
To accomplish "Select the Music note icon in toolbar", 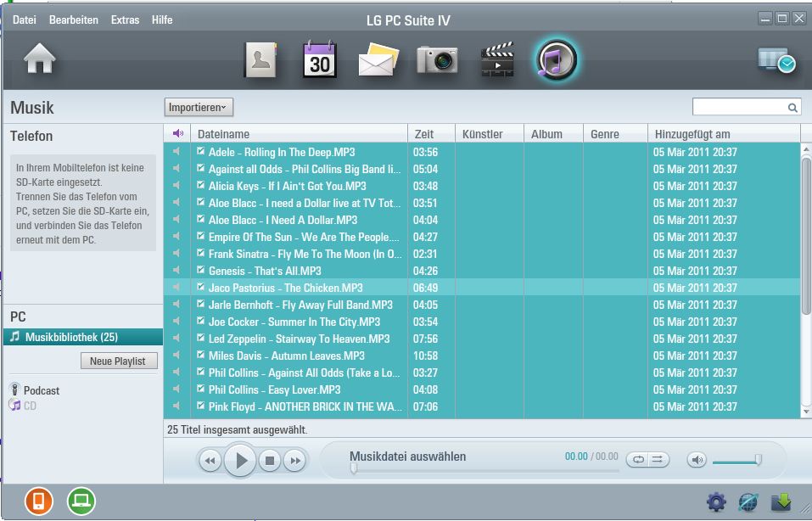I will click(557, 59).
